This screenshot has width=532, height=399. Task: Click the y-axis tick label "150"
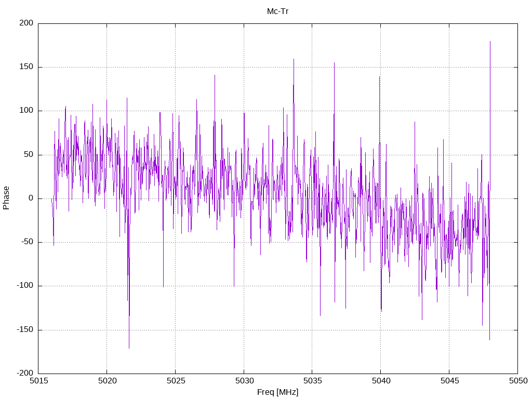(26, 67)
